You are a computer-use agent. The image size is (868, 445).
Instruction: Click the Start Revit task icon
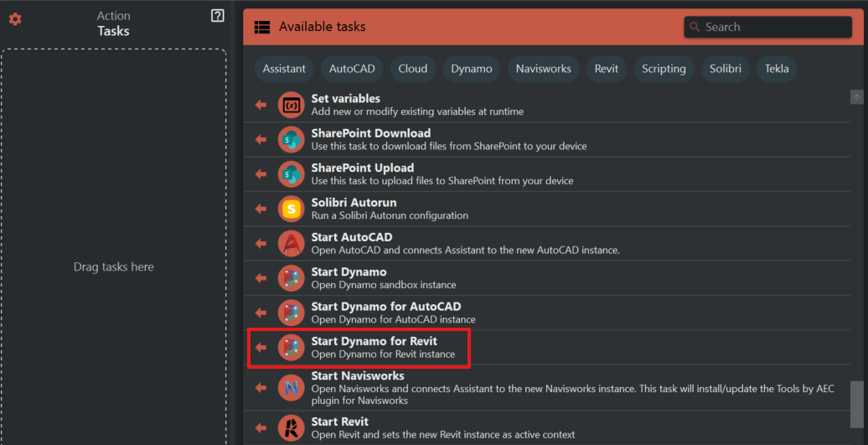[x=292, y=427]
